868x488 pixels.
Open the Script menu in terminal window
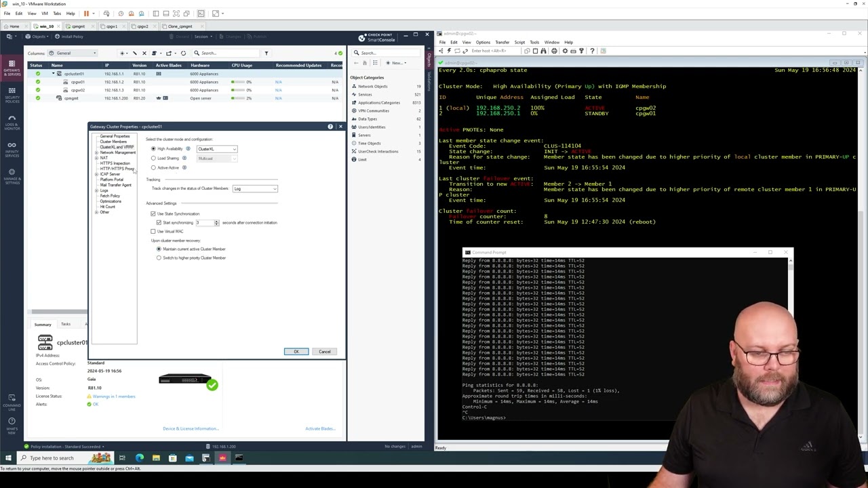pyautogui.click(x=519, y=42)
